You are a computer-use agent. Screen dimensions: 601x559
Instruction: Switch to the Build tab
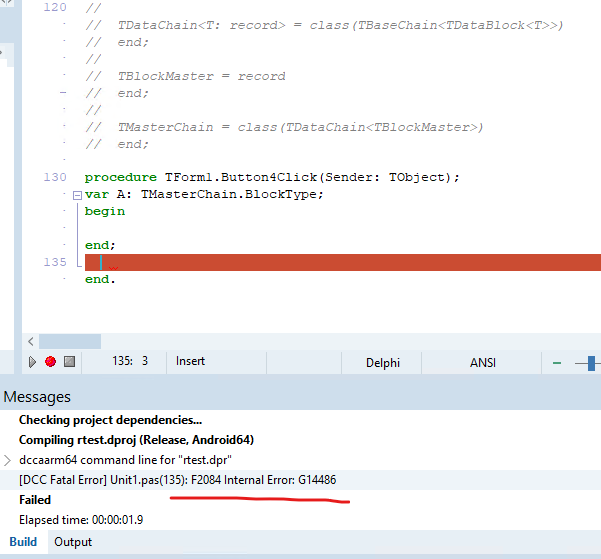23,542
